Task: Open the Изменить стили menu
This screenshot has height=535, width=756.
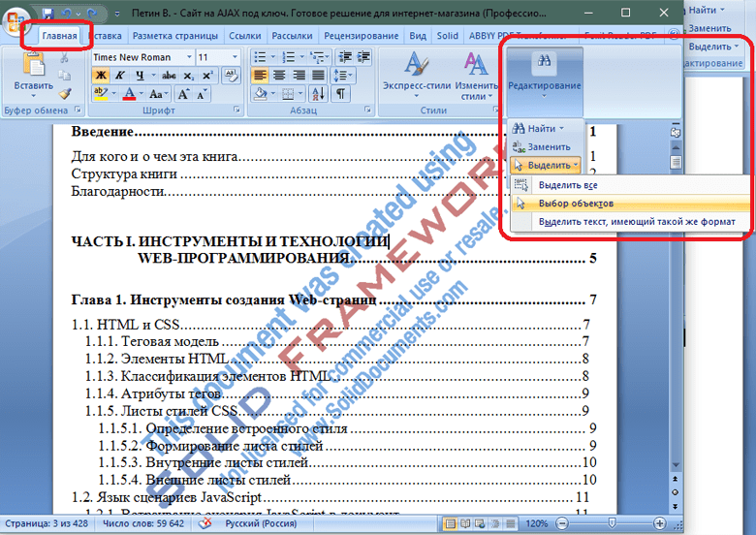Action: [x=476, y=77]
